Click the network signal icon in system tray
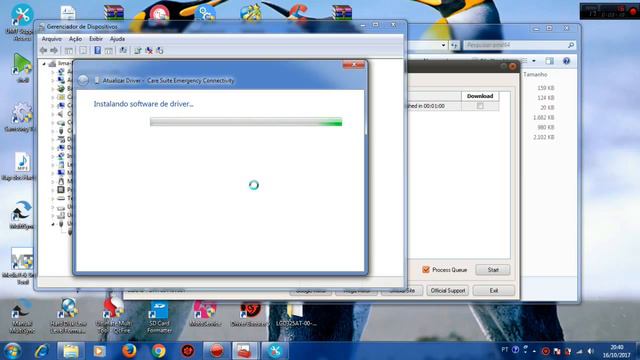 click(x=579, y=351)
